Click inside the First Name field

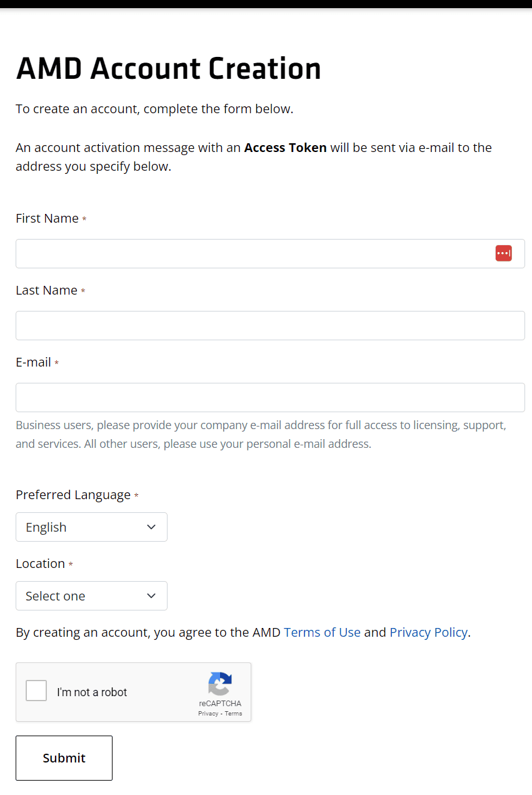(x=250, y=253)
